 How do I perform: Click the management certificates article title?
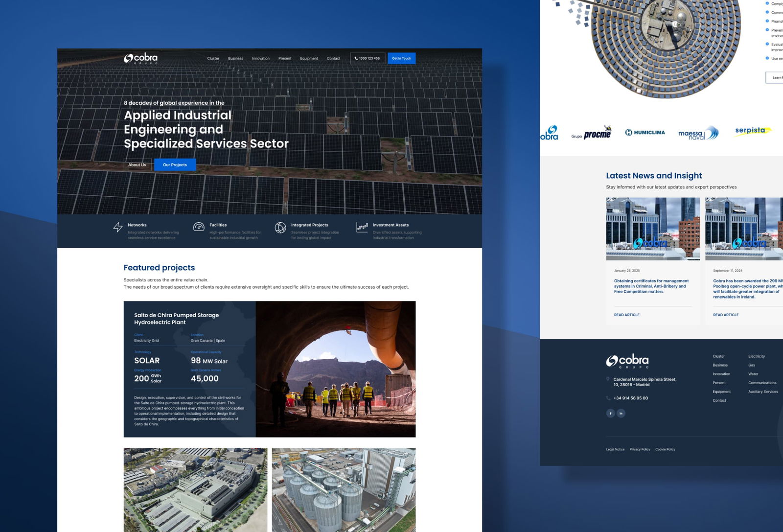pos(651,286)
